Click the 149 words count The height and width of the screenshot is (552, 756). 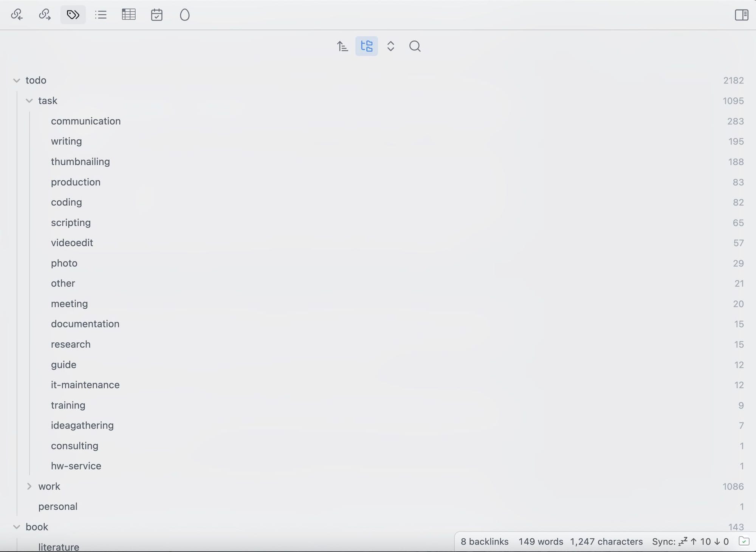[x=541, y=541]
